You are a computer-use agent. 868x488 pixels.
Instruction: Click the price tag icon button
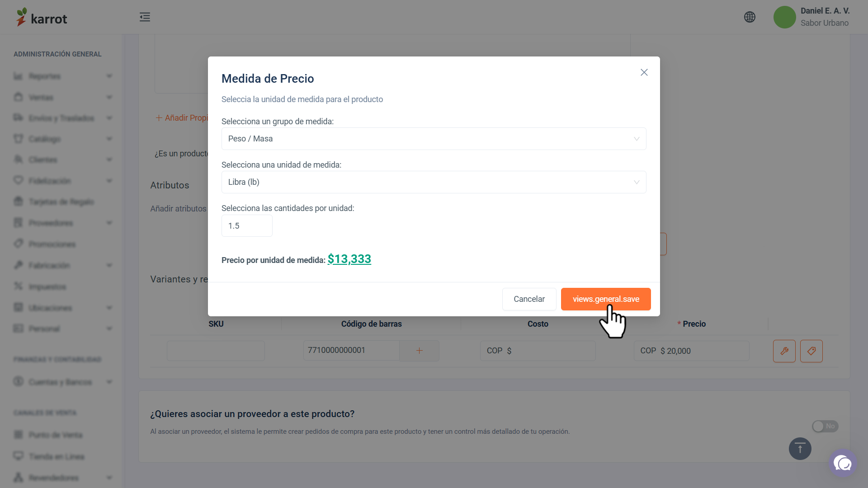pyautogui.click(x=811, y=351)
